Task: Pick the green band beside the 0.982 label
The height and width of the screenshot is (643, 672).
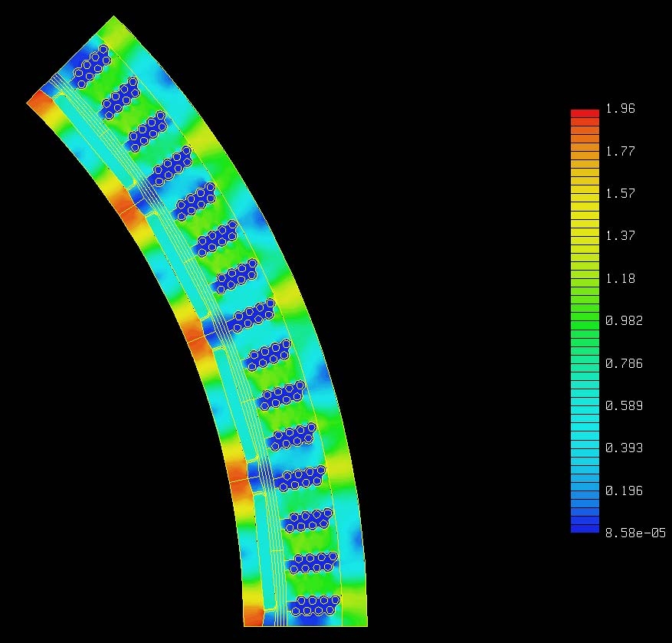Action: click(585, 321)
